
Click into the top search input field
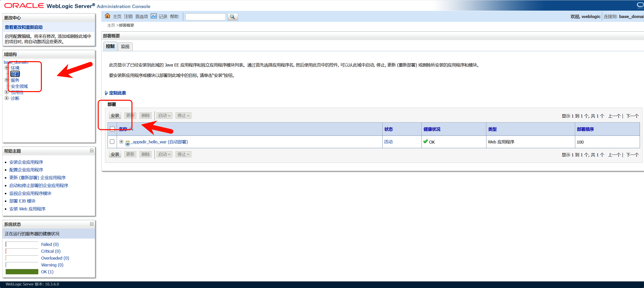[205, 17]
